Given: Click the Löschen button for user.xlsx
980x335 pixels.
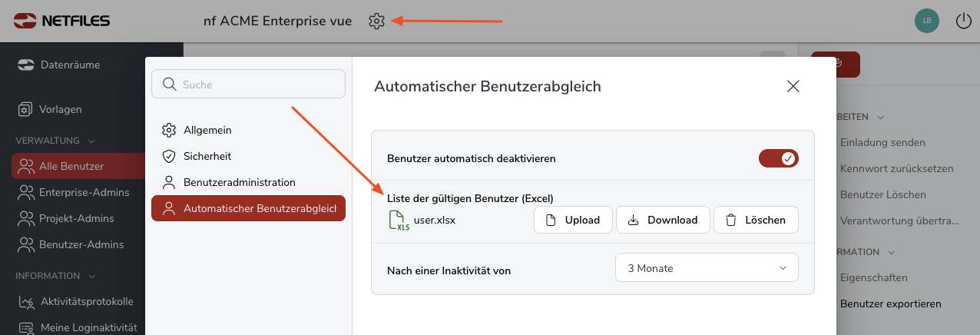Looking at the screenshot, I should coord(756,220).
